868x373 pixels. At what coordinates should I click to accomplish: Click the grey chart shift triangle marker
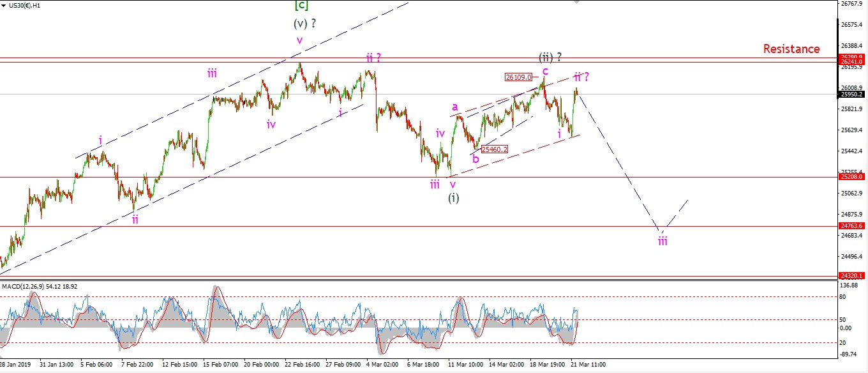tap(577, 2)
